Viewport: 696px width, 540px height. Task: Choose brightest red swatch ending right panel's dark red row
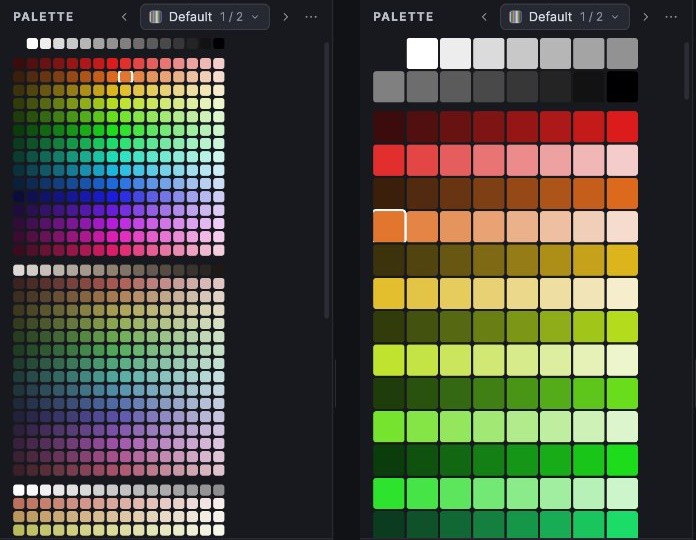(622, 126)
